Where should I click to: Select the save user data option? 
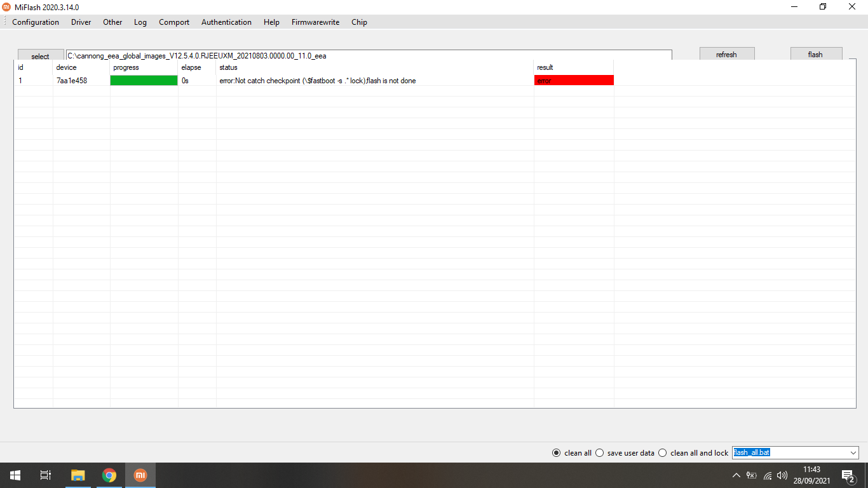(625, 453)
